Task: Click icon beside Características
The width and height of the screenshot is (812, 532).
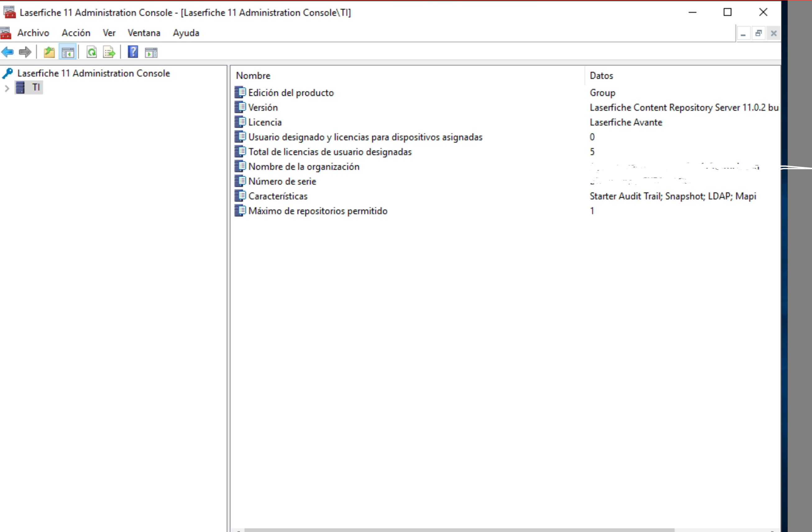Action: 240,196
